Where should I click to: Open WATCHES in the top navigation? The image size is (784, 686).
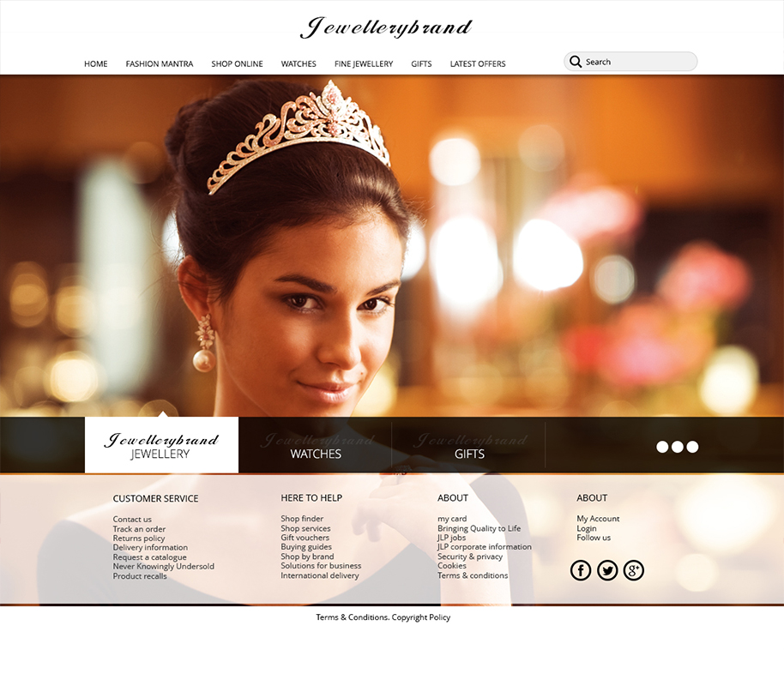tap(299, 64)
